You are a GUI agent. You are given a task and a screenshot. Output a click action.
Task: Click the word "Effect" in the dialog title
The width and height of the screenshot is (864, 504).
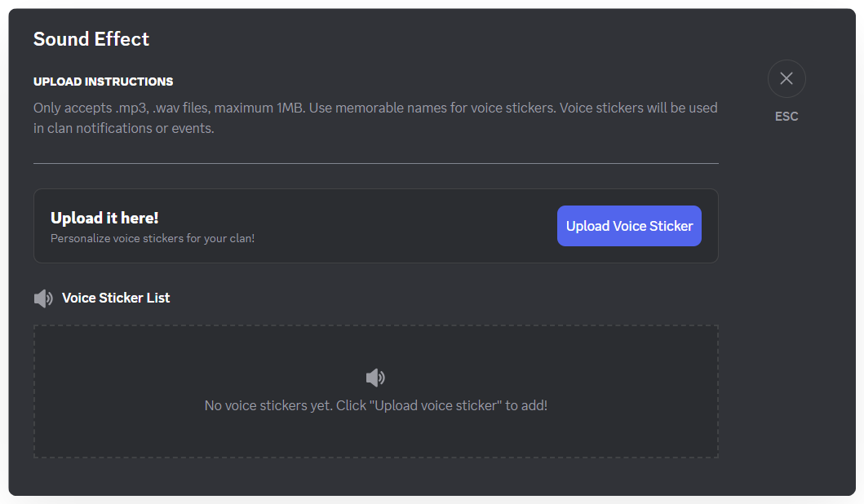click(123, 39)
